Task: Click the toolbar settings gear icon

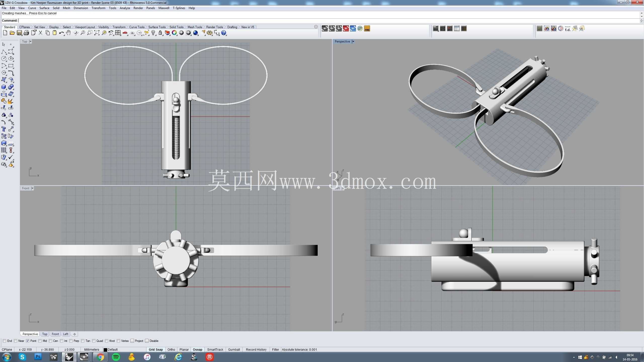Action: coord(316,27)
